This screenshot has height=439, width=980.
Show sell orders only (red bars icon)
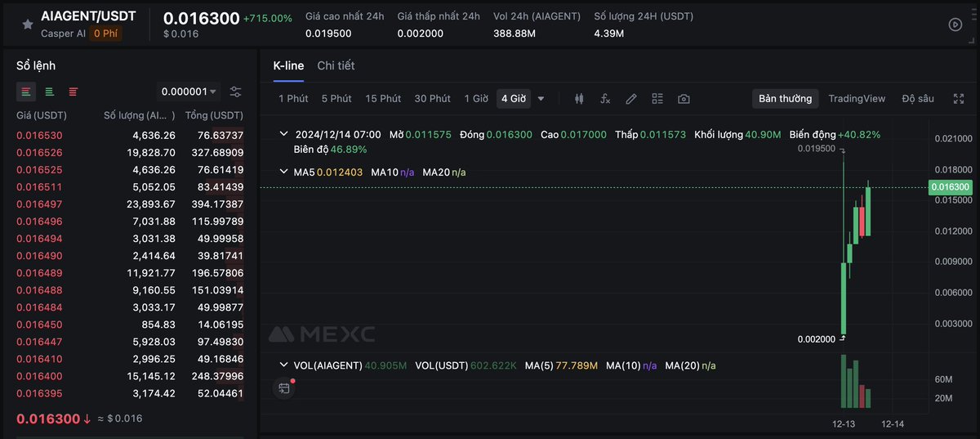coord(73,92)
